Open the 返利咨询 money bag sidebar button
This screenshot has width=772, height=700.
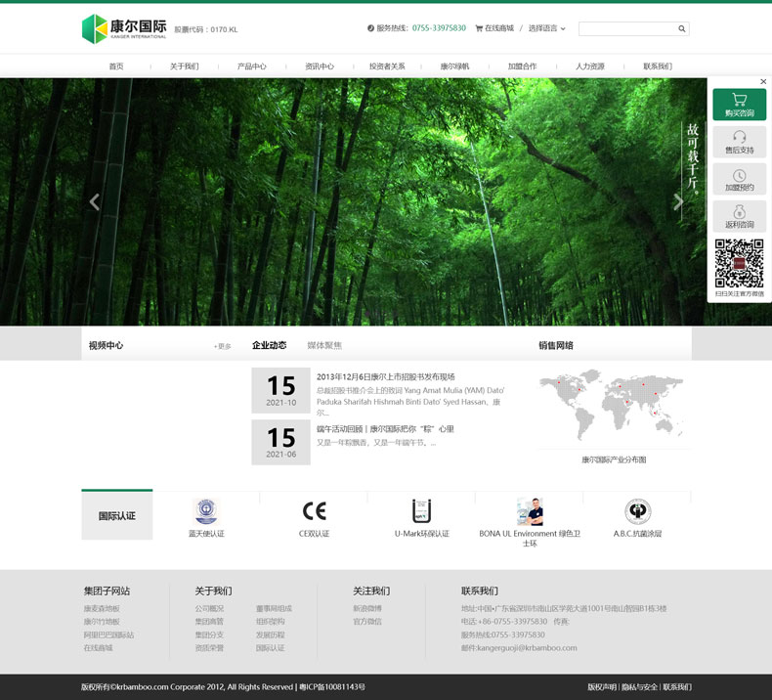pos(740,216)
